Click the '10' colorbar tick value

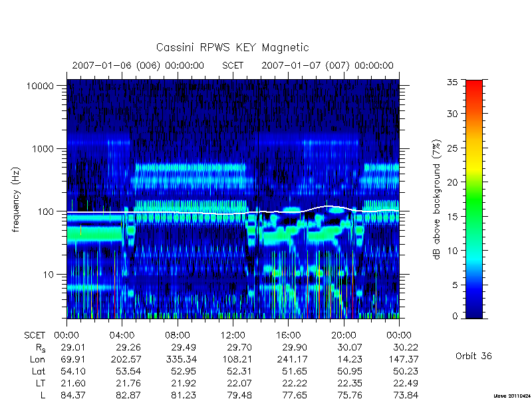[x=452, y=251]
